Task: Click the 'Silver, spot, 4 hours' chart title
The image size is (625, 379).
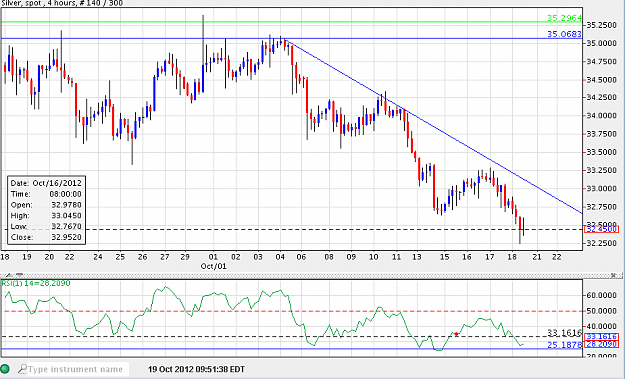Action: pyautogui.click(x=62, y=3)
